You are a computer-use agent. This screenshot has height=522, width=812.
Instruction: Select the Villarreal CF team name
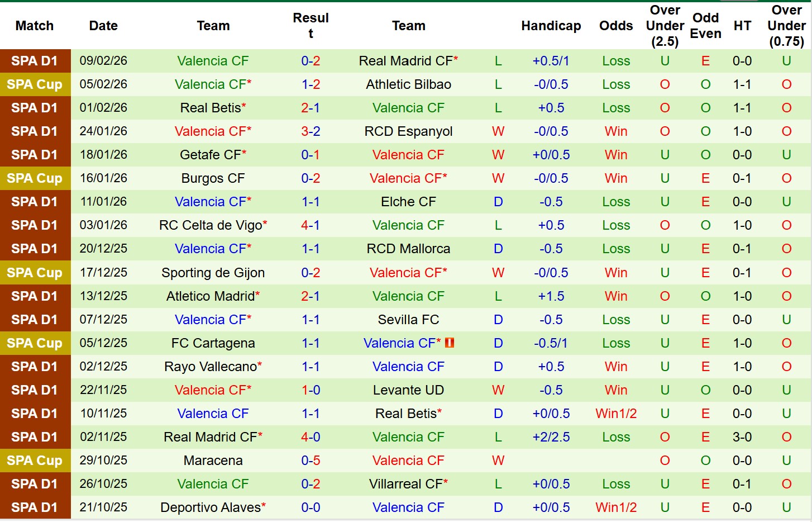pos(405,484)
